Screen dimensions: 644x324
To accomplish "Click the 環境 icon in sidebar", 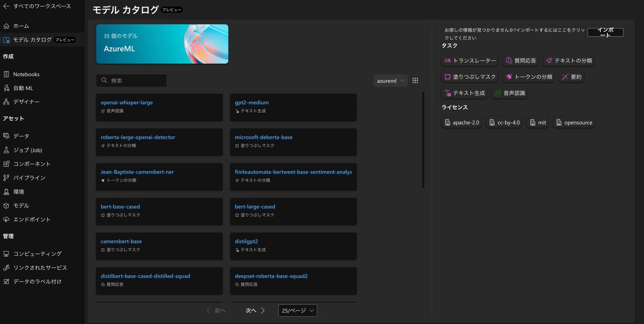I will (6, 192).
